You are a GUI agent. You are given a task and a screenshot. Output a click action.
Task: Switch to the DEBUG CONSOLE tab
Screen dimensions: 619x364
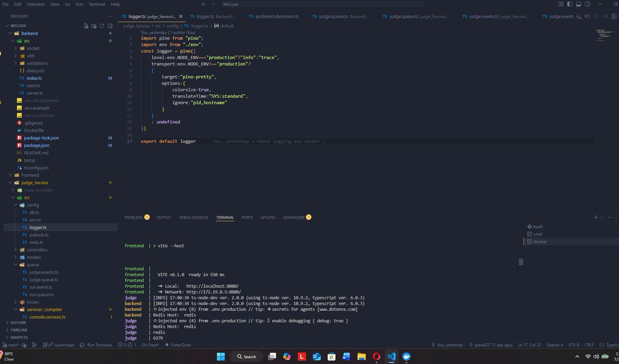[x=194, y=217]
